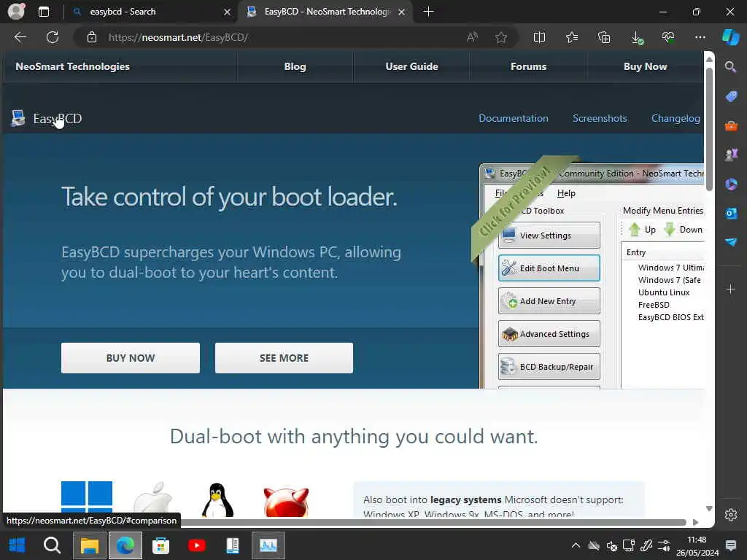Add sidebar app with plus icon

coord(731,289)
